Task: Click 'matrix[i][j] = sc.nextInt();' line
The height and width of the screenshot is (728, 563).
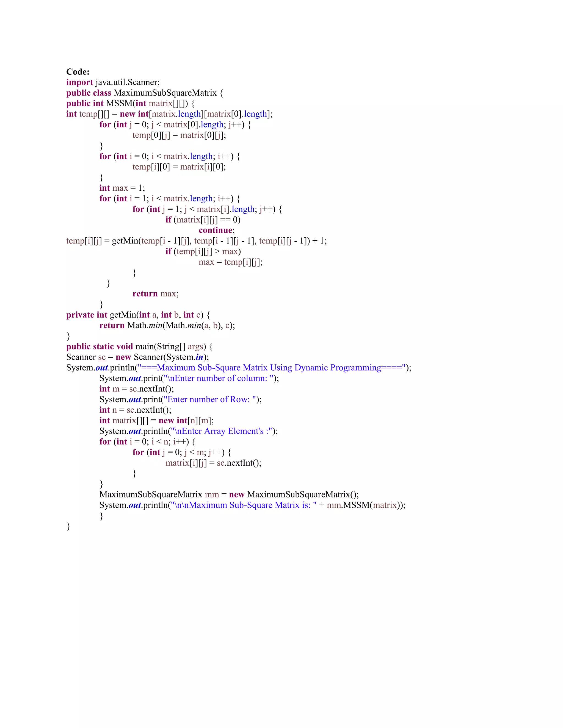Action: (213, 463)
